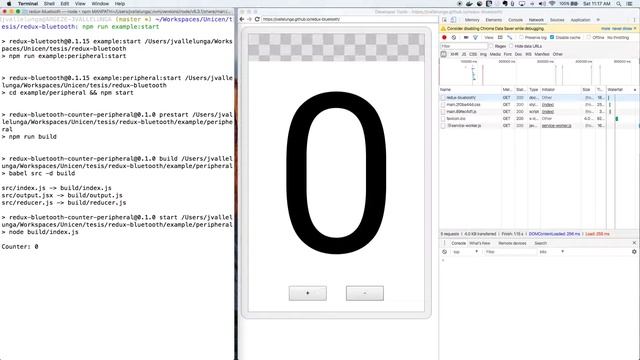Click the volume icon in menu bar
The image size is (640, 360).
(x=542, y=3)
